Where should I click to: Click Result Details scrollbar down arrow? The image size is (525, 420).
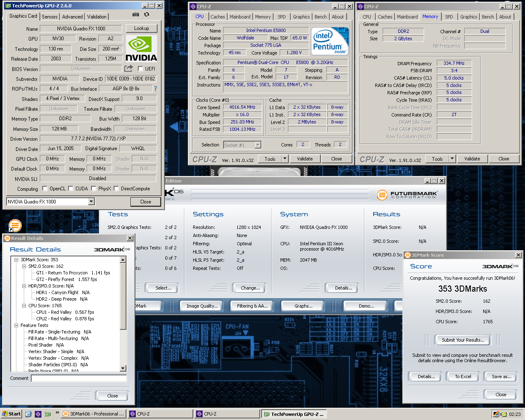[123, 368]
